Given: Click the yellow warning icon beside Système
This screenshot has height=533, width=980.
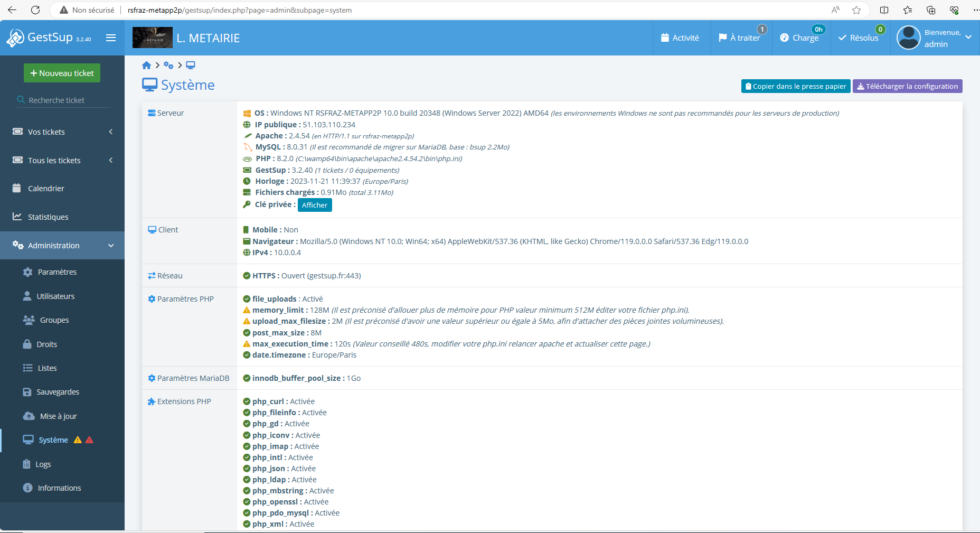Looking at the screenshot, I should pos(78,440).
